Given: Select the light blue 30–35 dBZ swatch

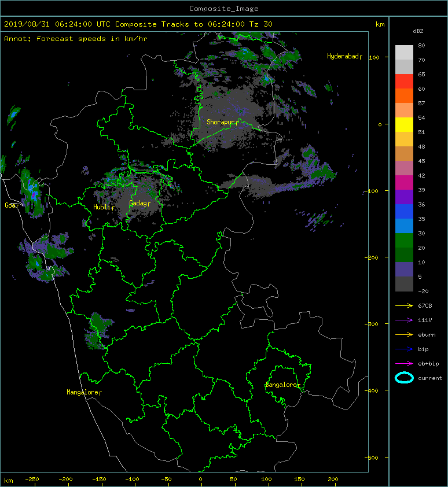Looking at the screenshot, I should [404, 226].
